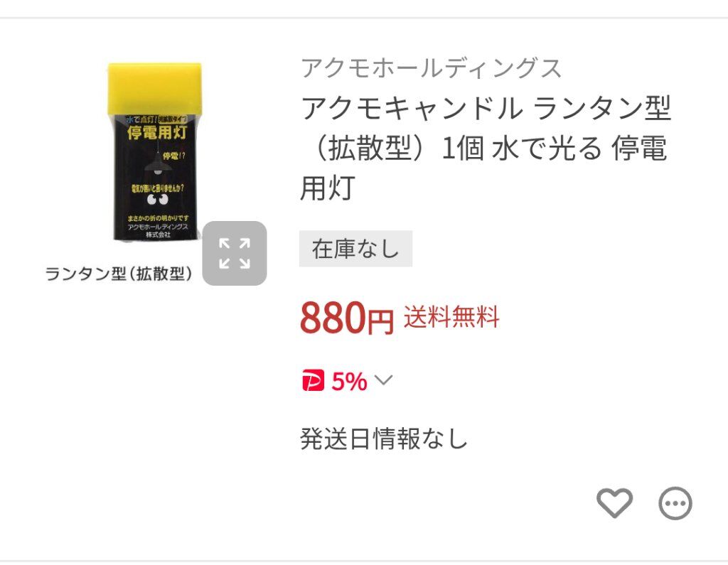Open more options three-dot menu
This screenshot has height=565, width=728.
click(675, 503)
